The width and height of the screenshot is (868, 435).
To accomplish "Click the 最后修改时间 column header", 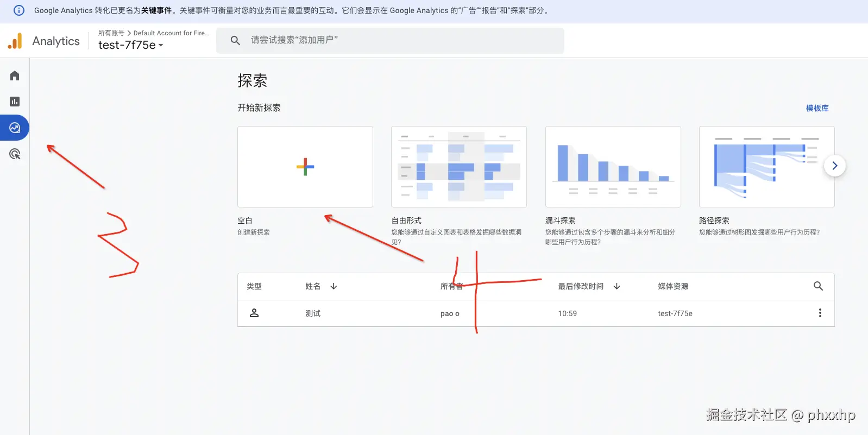I will pos(581,286).
